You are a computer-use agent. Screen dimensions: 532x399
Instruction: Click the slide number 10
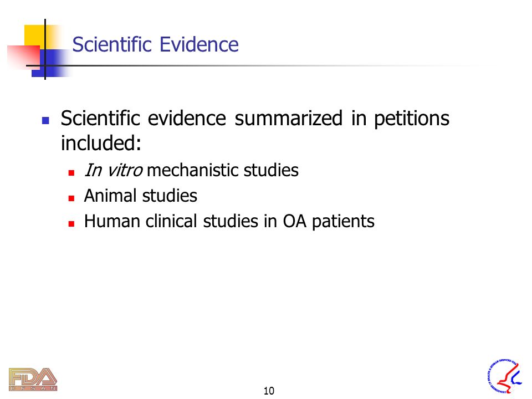(x=269, y=391)
